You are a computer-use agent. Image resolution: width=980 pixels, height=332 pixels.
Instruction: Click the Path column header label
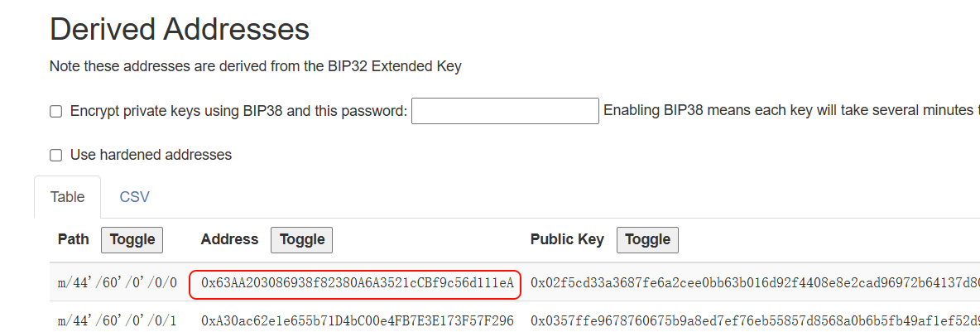coord(73,239)
